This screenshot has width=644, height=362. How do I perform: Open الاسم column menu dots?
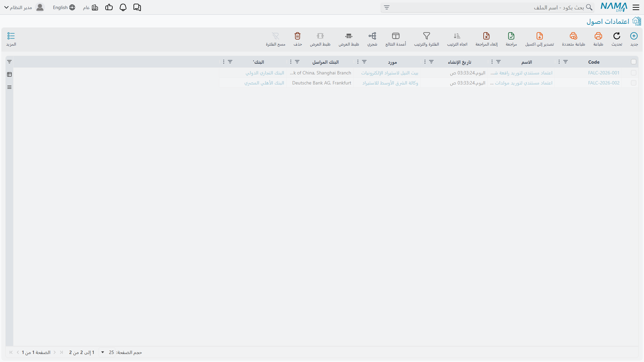pyautogui.click(x=492, y=62)
